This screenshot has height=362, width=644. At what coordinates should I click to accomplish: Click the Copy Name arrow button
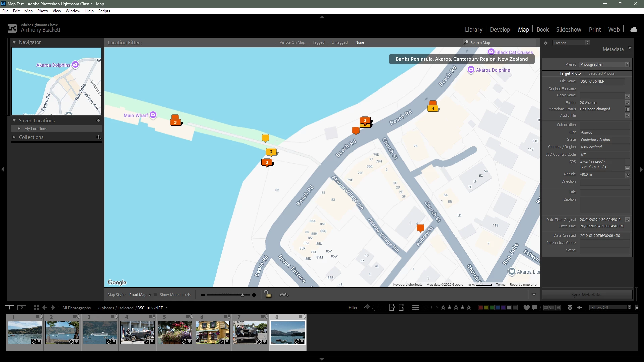[627, 96]
